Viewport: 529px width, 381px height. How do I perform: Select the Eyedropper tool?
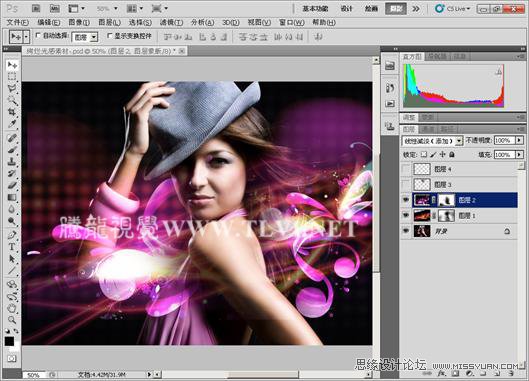[x=12, y=124]
